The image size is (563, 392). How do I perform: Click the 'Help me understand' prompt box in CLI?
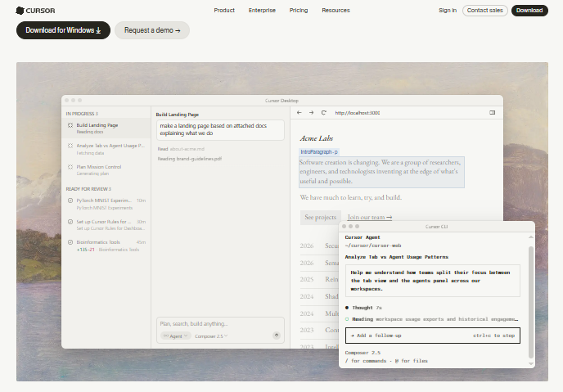click(x=433, y=281)
